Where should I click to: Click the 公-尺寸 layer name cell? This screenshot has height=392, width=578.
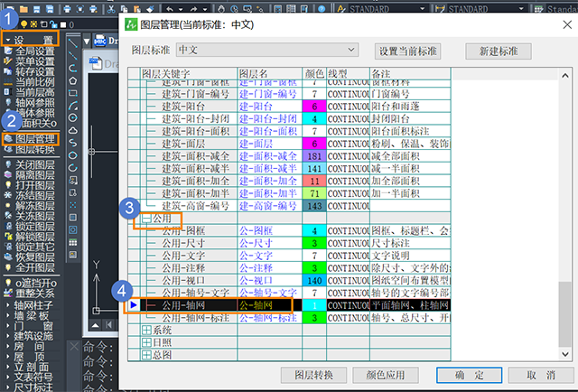click(270, 243)
